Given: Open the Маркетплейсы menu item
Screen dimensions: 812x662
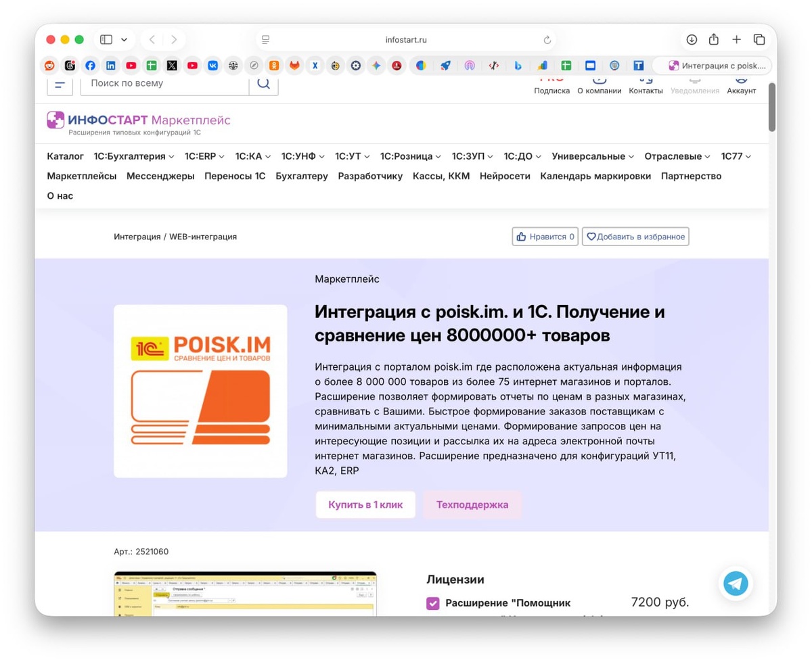Looking at the screenshot, I should pos(82,176).
